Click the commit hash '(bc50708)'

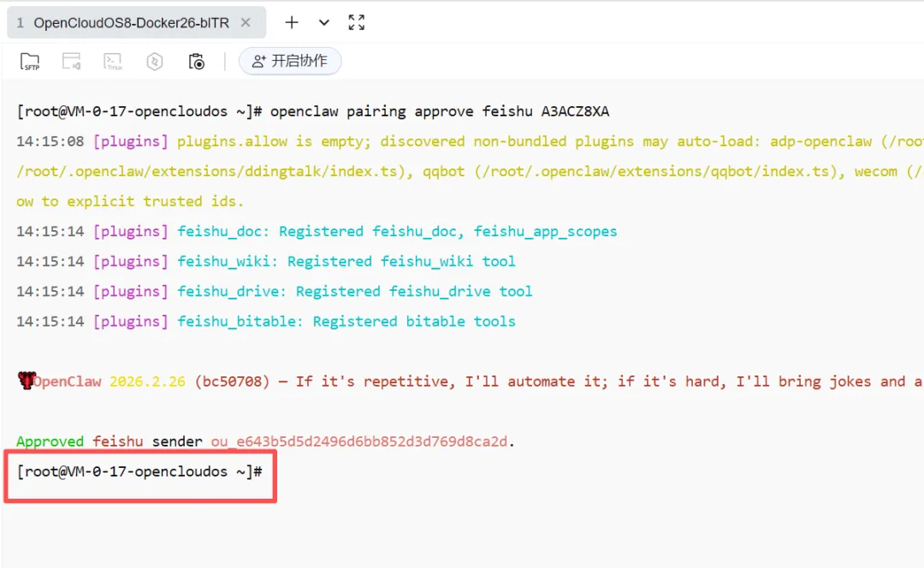point(232,382)
